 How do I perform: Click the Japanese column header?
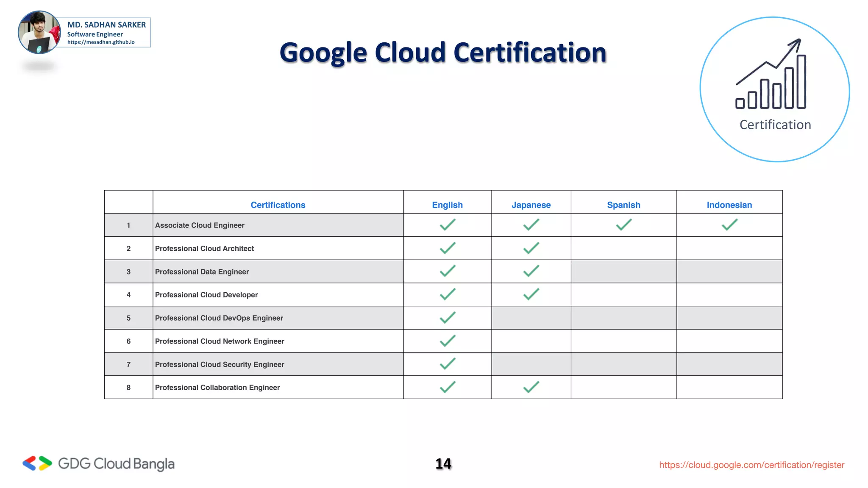coord(531,205)
